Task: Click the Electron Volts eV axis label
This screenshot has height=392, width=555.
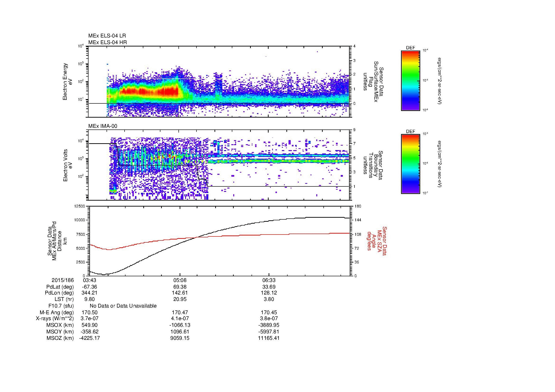Action: [x=67, y=165]
